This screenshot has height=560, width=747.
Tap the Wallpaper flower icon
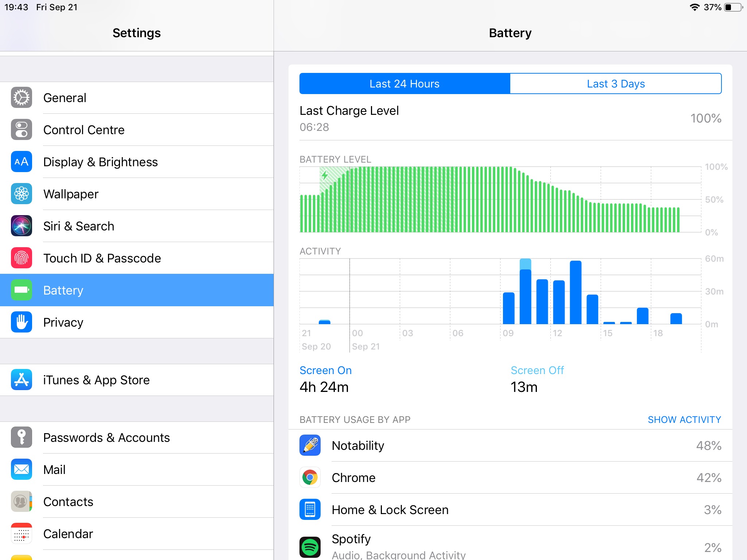[x=22, y=194]
